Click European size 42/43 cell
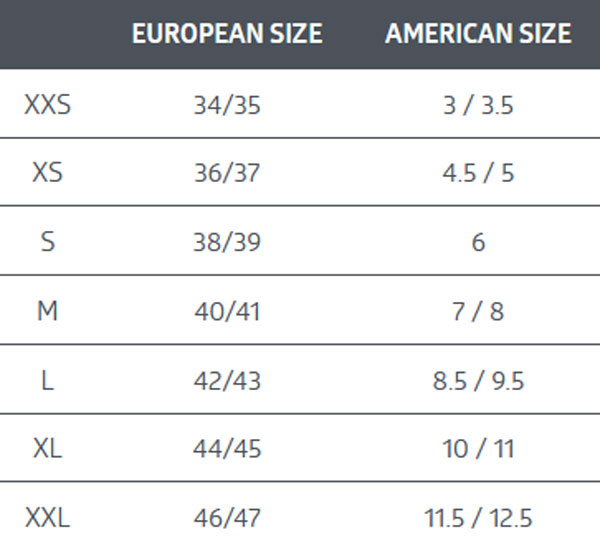This screenshot has height=550, width=600. click(227, 380)
